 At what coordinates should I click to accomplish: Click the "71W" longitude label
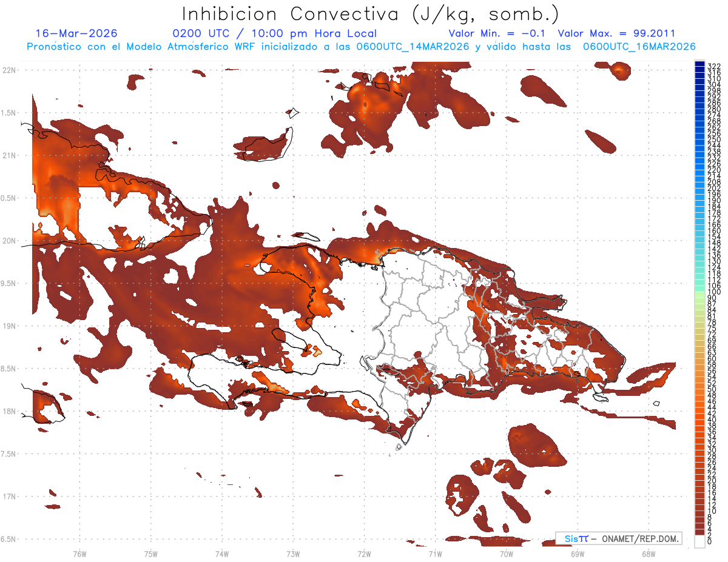(435, 554)
